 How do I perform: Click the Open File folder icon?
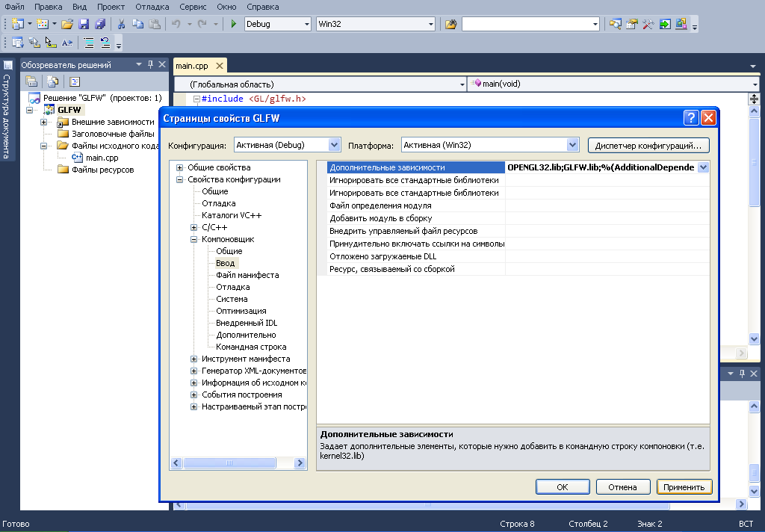[66, 24]
